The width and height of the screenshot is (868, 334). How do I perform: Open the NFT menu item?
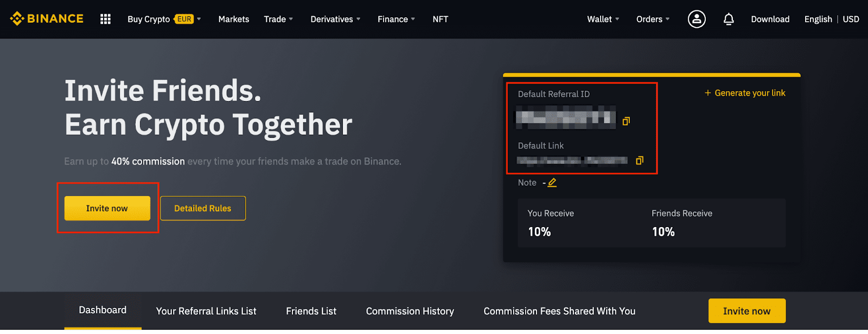click(x=441, y=19)
